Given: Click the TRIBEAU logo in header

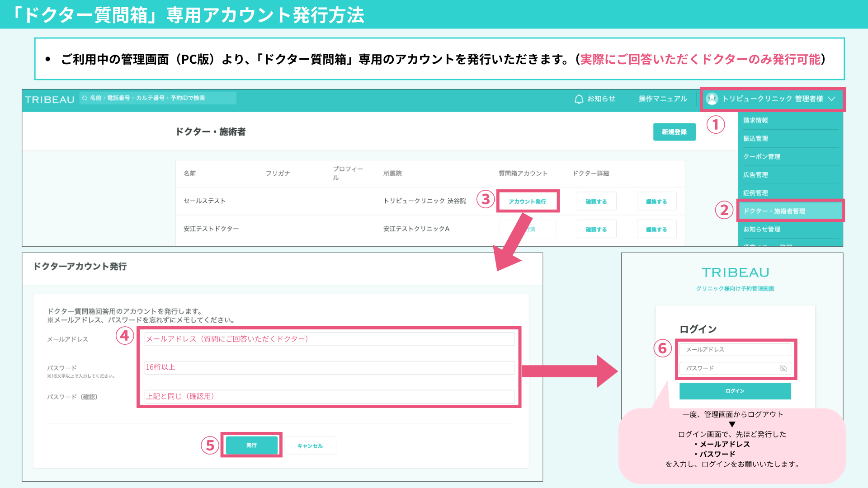Looking at the screenshot, I should click(49, 99).
